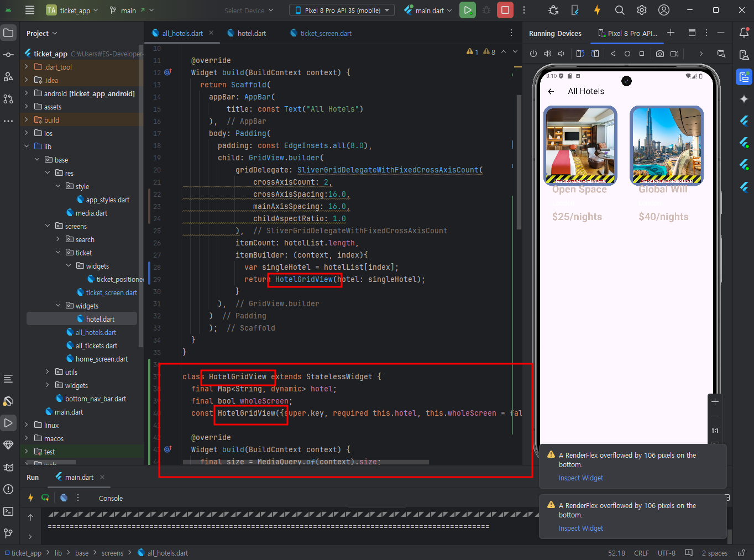Open the Run tool window icon
Viewport: 754px width, 560px height.
[x=8, y=423]
